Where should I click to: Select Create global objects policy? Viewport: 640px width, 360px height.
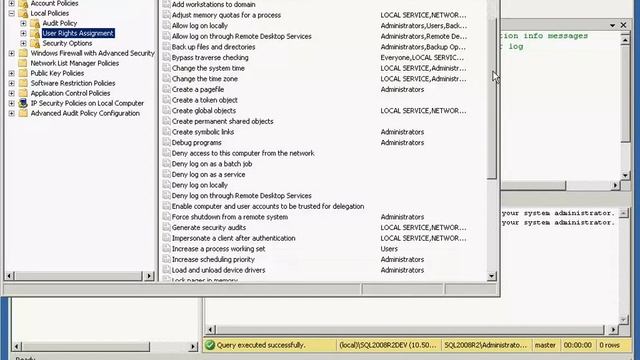[204, 111]
